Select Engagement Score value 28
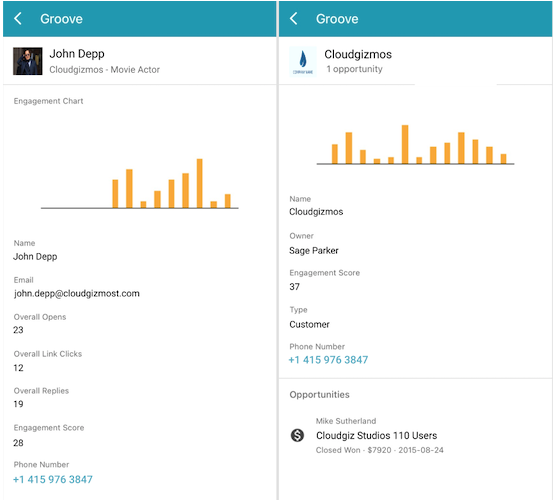This screenshot has height=500, width=555. pyautogui.click(x=18, y=443)
